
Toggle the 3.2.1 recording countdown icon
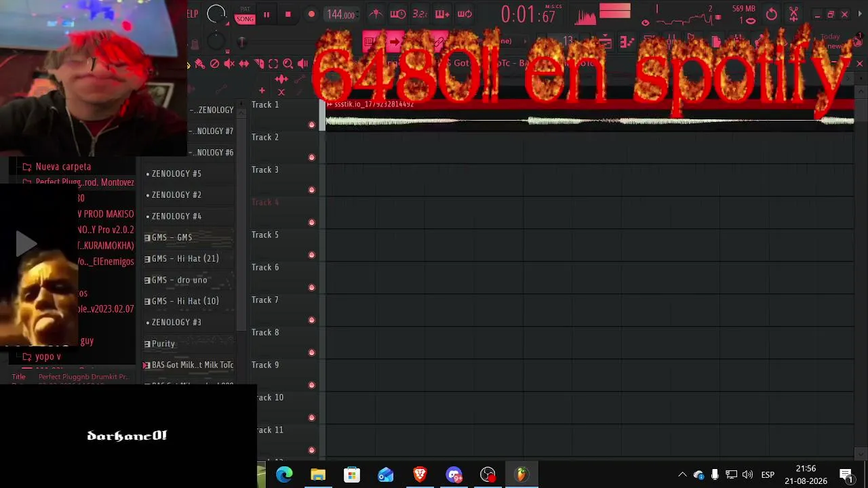tap(420, 14)
